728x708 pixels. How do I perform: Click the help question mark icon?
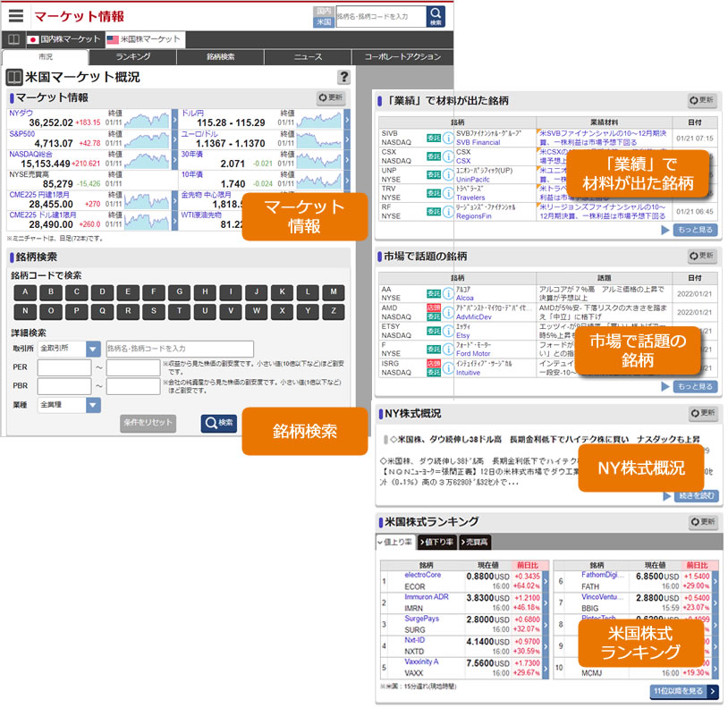[343, 78]
